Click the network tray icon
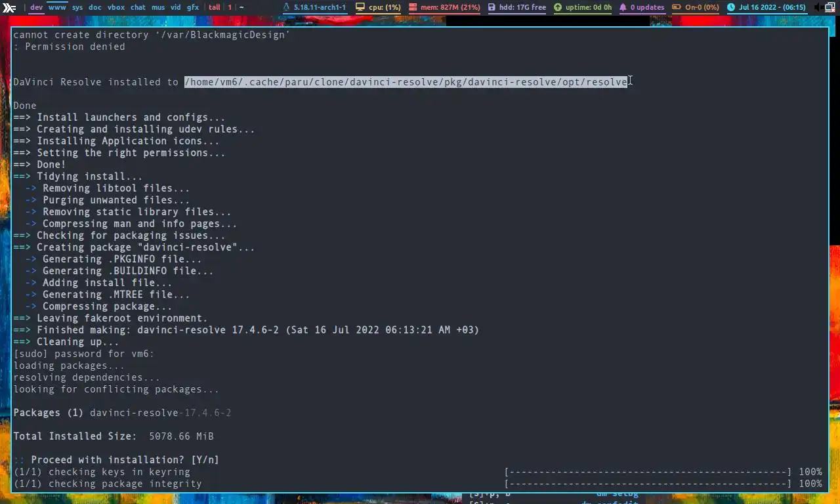 831,8
